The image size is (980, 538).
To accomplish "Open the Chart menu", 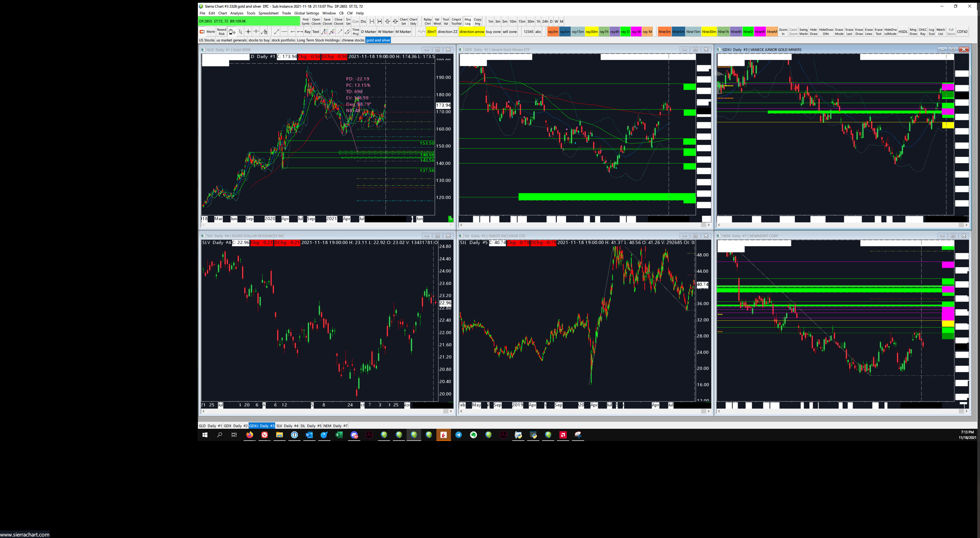I will (x=223, y=13).
